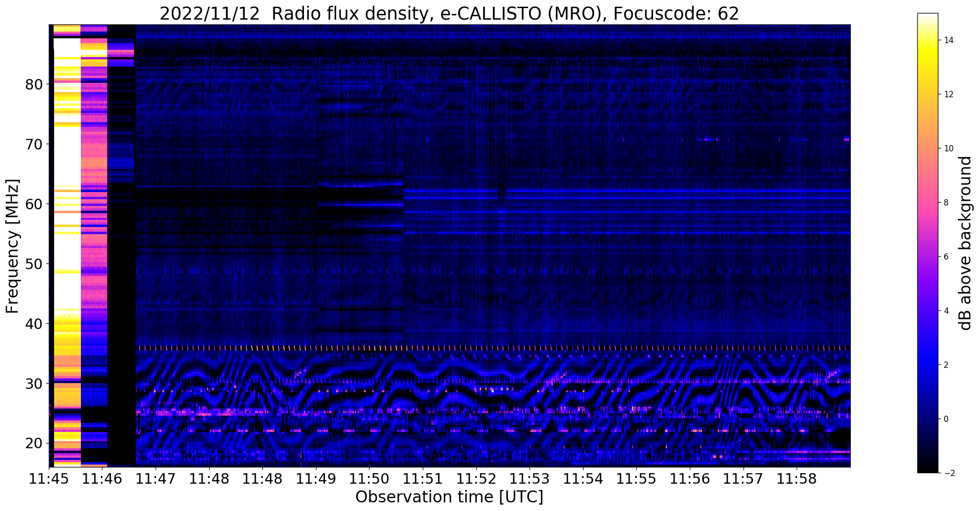
Task: Click the colorbar tick label 8
Action: tap(946, 203)
